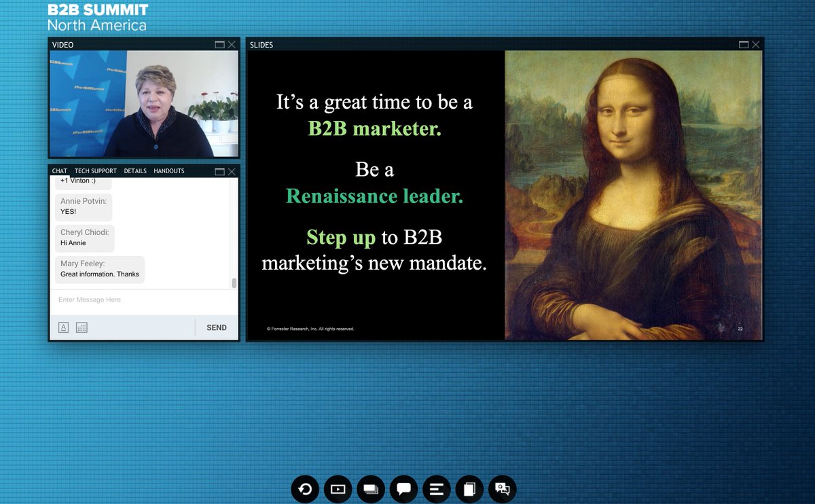This screenshot has height=504, width=815.
Task: Close the SLIDES panel
Action: click(x=756, y=45)
